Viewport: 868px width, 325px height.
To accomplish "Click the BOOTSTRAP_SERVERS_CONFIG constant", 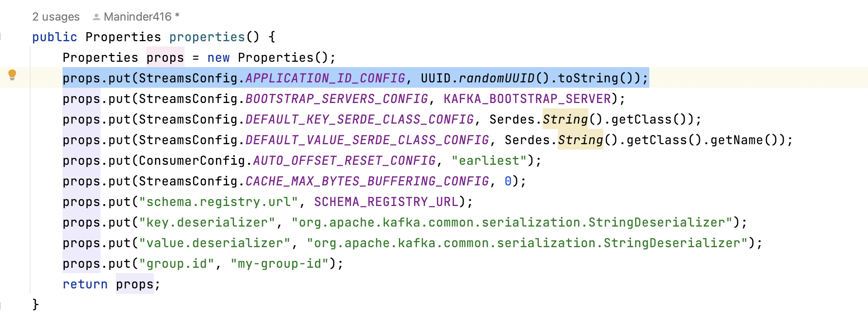I will coord(337,99).
